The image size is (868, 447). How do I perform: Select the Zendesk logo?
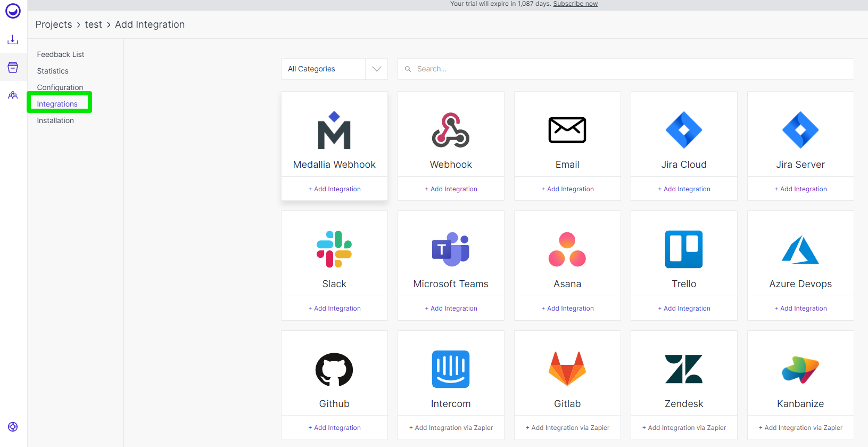pos(684,369)
